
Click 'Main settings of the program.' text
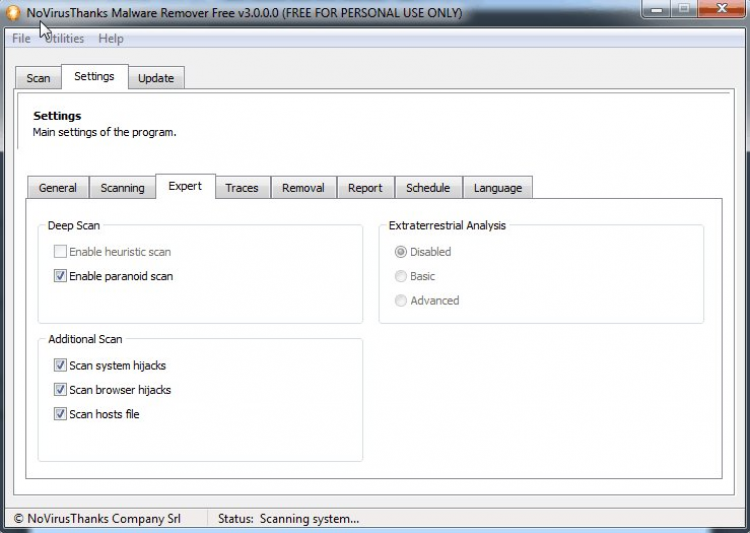click(x=104, y=132)
